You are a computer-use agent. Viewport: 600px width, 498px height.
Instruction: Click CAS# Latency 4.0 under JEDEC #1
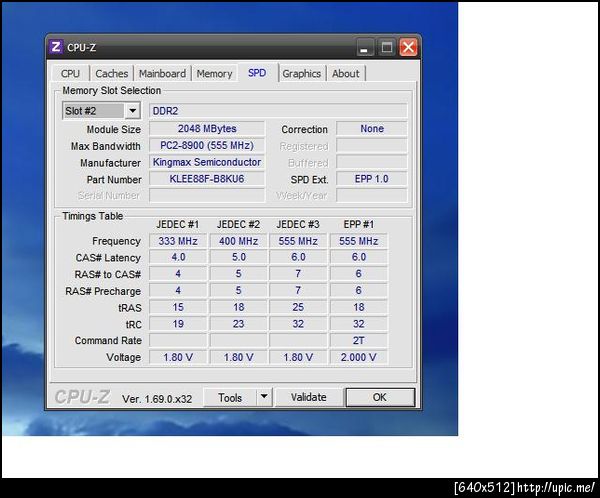pos(178,257)
